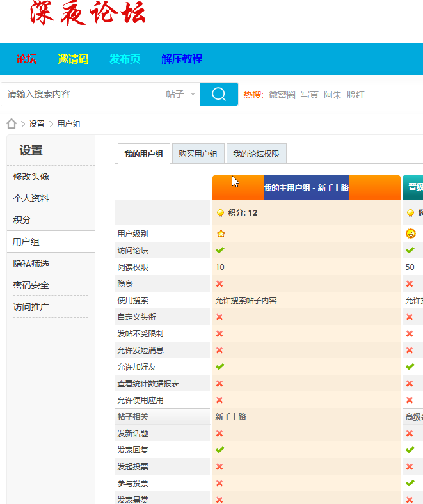Open 个人资料 in settings sidebar

(x=31, y=198)
